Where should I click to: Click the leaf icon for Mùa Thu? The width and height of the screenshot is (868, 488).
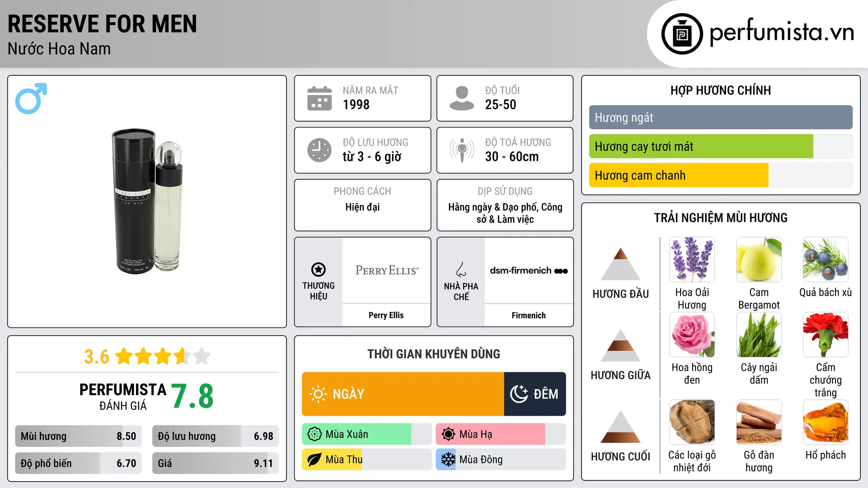314,460
